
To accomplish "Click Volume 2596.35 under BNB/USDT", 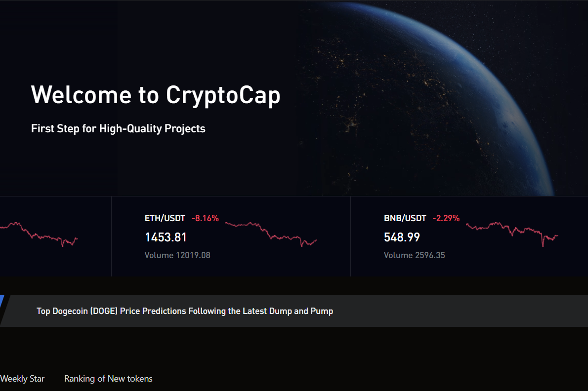I will point(414,255).
